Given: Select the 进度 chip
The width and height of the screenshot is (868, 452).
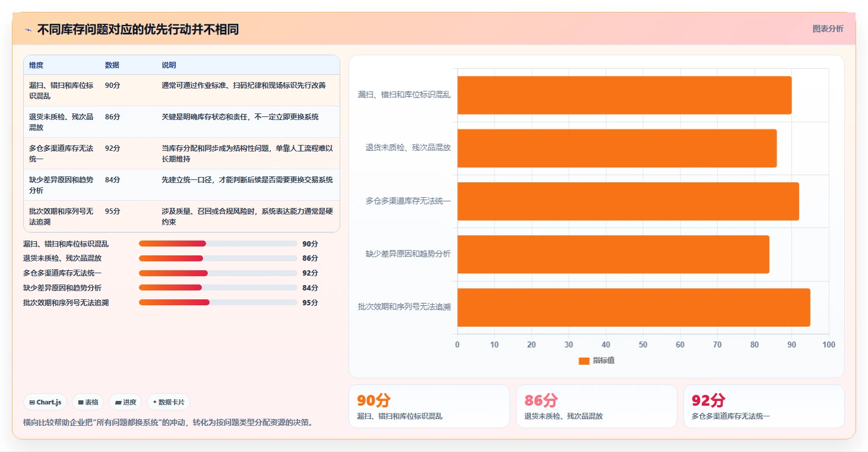Looking at the screenshot, I should 125,402.
